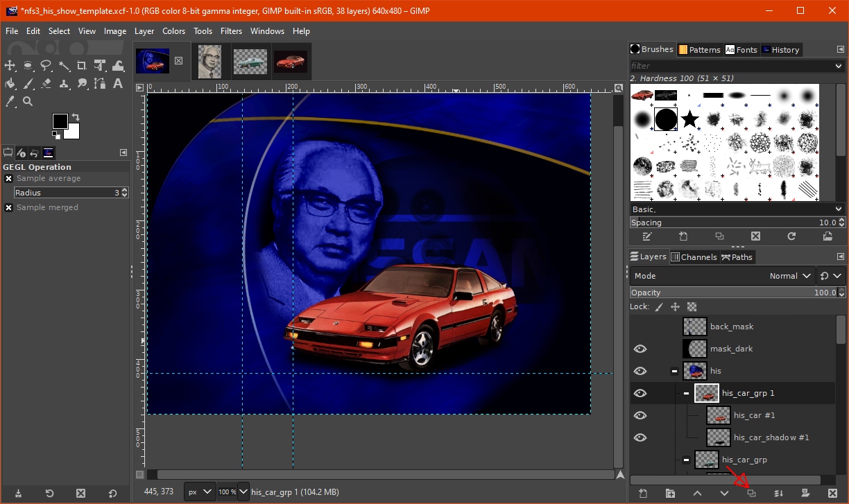849x504 pixels.
Task: Duplicate the selected layer
Action: (751, 494)
